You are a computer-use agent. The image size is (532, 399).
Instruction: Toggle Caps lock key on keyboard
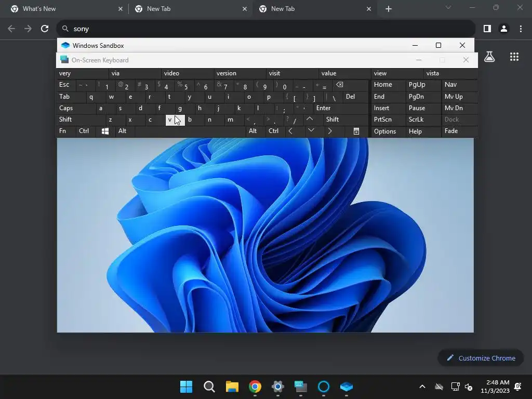point(76,108)
